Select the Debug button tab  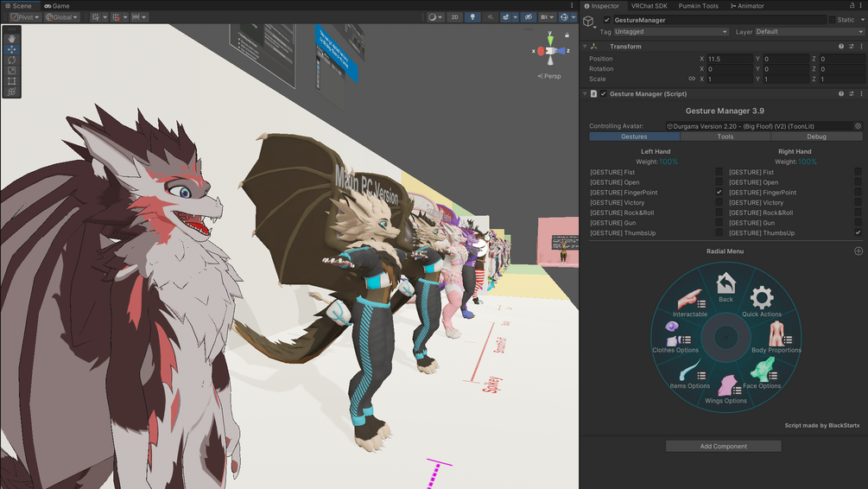pos(816,137)
